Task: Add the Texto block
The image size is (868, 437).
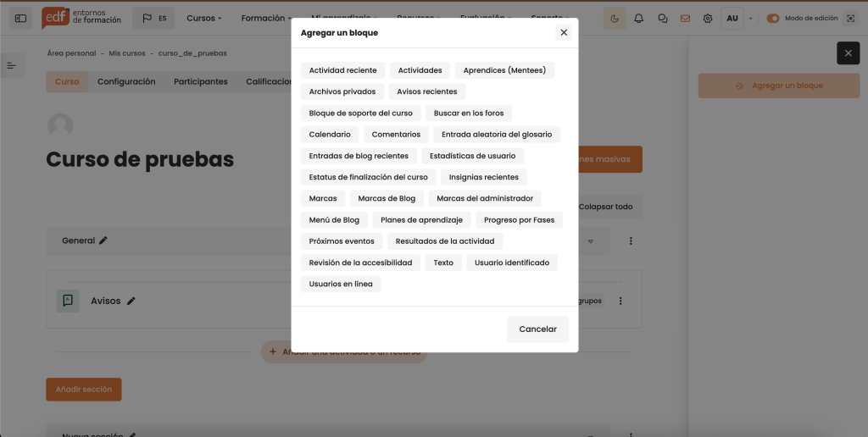Action: (x=443, y=263)
